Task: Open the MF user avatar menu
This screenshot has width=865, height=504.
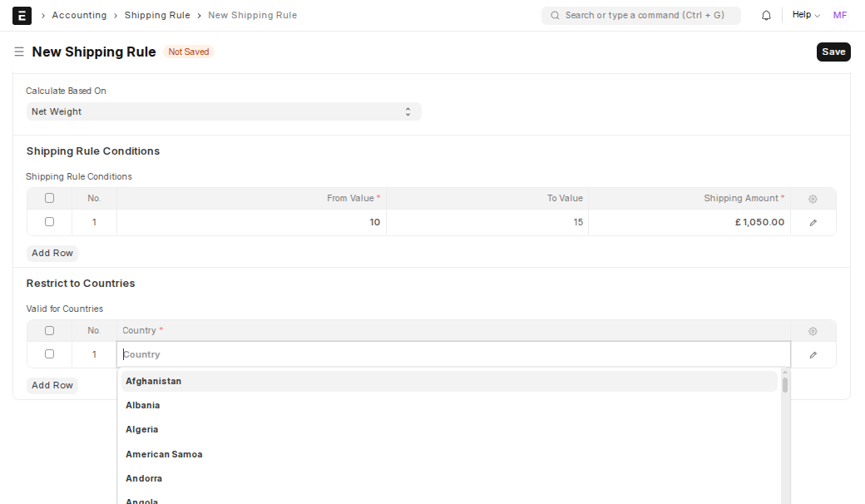Action: 839,15
